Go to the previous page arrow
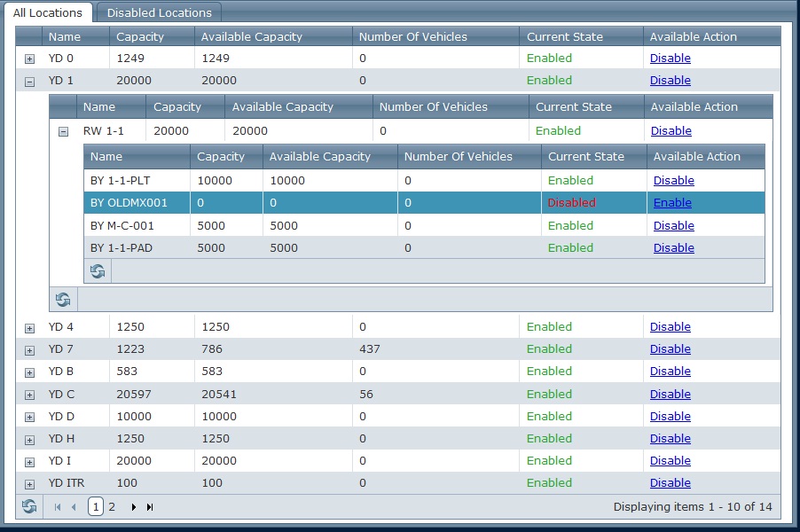The width and height of the screenshot is (800, 532). (74, 507)
